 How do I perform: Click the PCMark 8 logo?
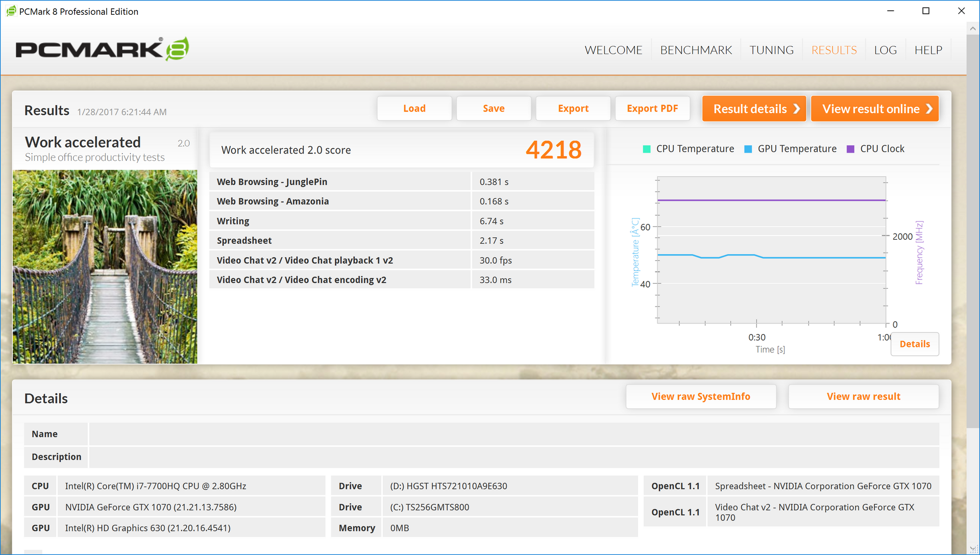pos(102,49)
